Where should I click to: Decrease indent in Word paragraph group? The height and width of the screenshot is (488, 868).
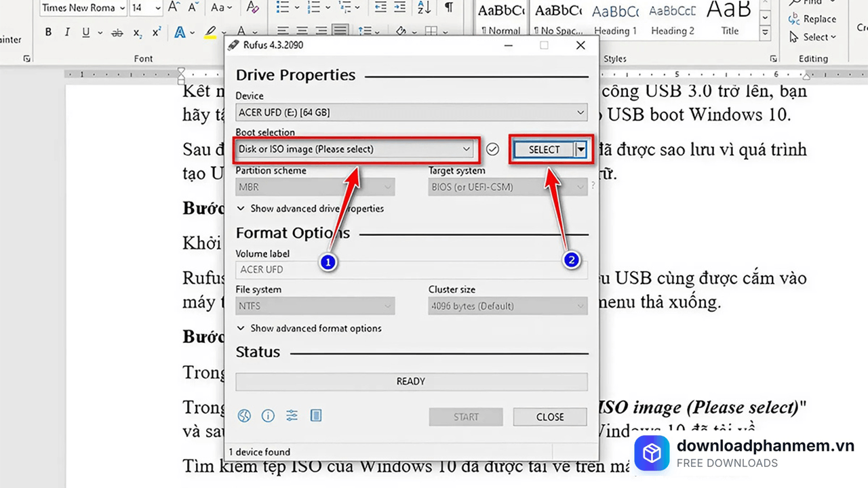(380, 7)
